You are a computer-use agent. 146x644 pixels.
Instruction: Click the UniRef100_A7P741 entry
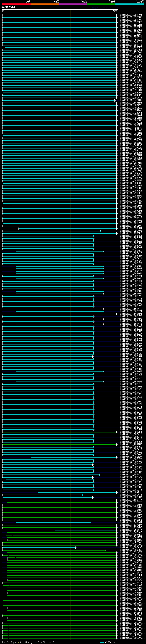131,32
